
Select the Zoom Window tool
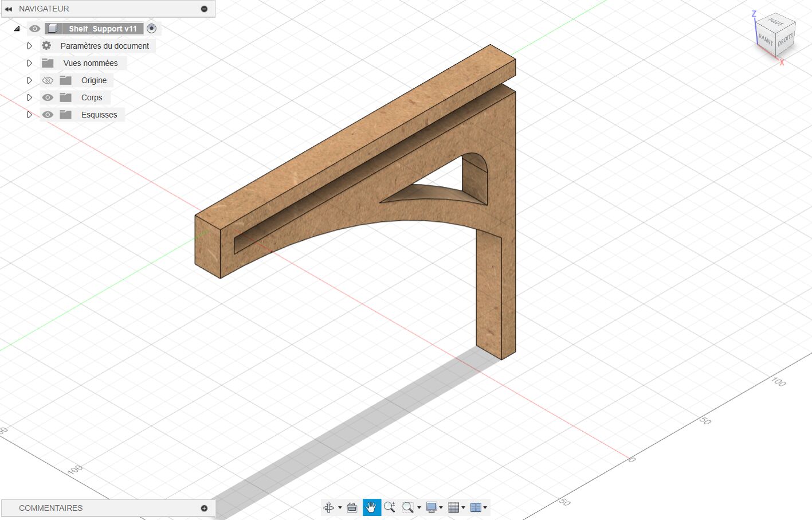point(407,507)
